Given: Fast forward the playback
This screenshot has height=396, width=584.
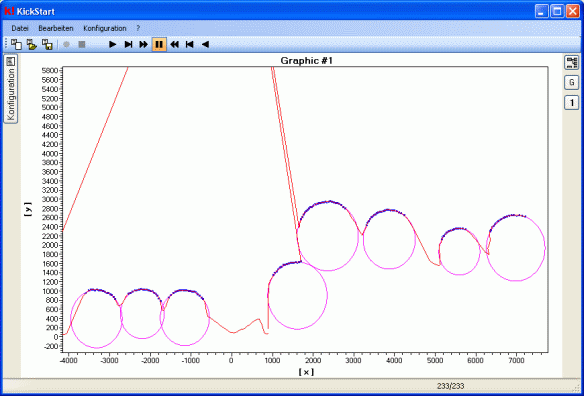Looking at the screenshot, I should pos(143,45).
